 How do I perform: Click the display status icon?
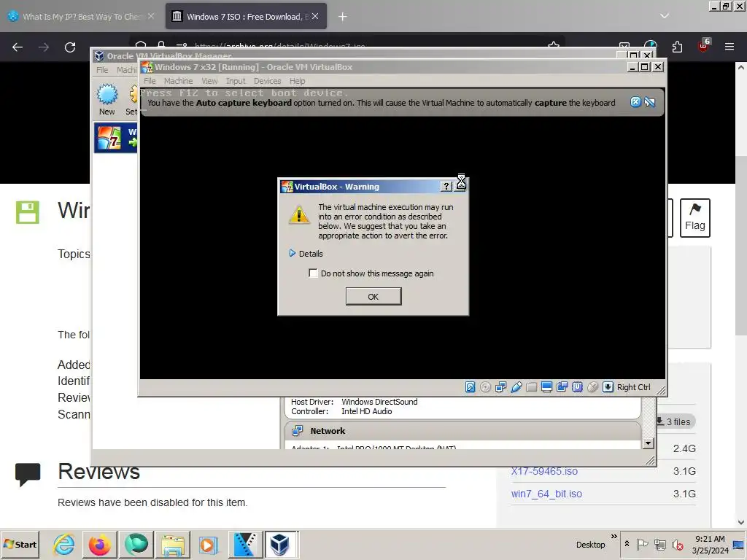pyautogui.click(x=546, y=387)
